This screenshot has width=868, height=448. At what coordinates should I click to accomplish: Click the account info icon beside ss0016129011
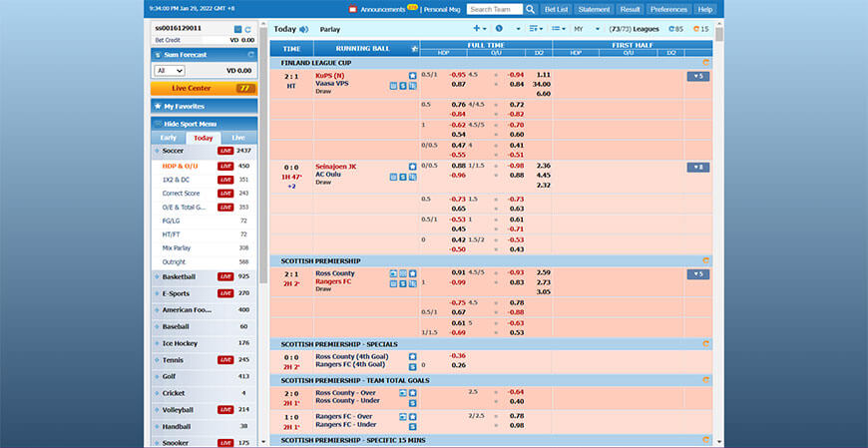(237, 29)
